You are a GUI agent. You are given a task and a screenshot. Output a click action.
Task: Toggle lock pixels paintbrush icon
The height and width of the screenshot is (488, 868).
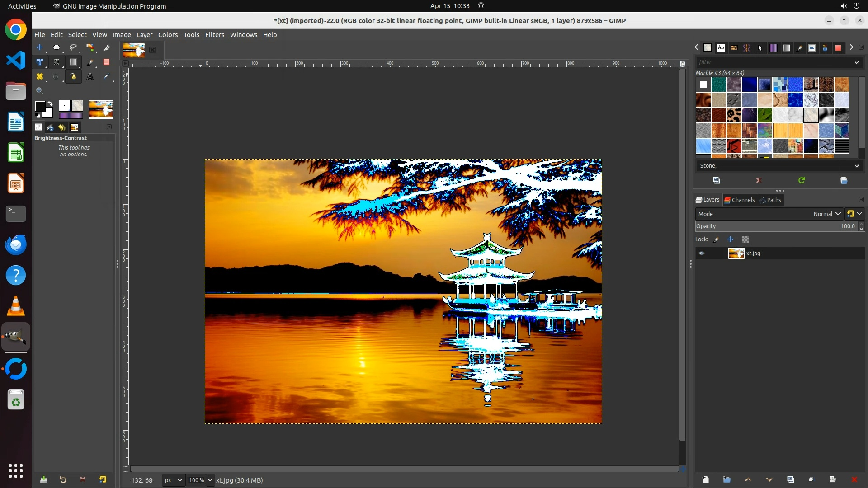[x=716, y=239]
